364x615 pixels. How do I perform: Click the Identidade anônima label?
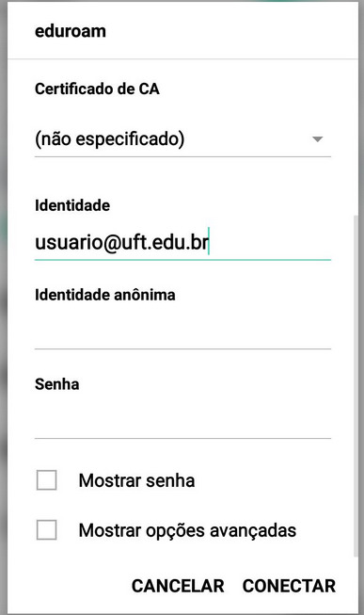pos(105,295)
